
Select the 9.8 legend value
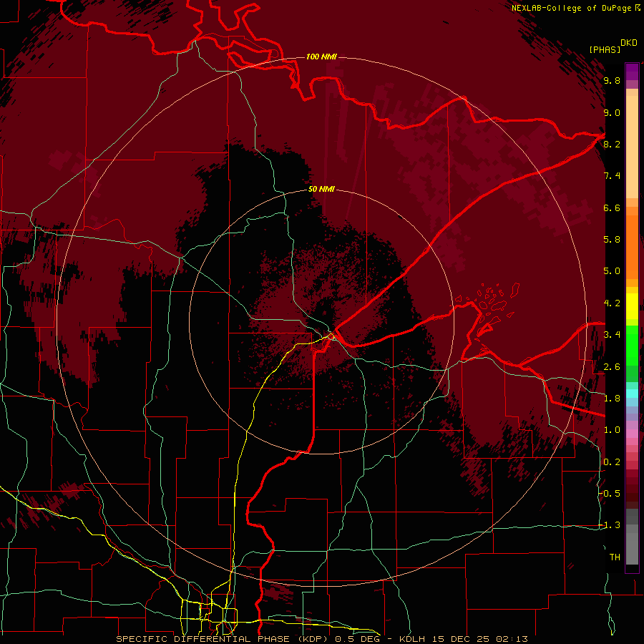(612, 80)
